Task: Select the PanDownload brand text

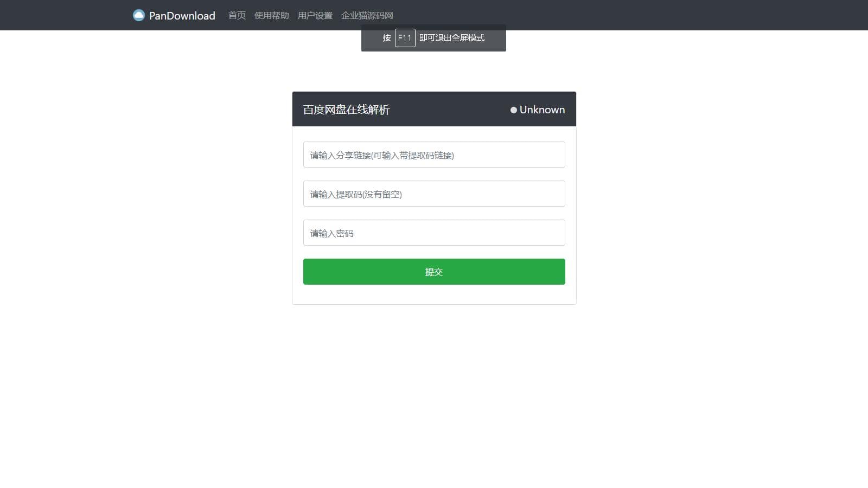Action: pos(182,15)
